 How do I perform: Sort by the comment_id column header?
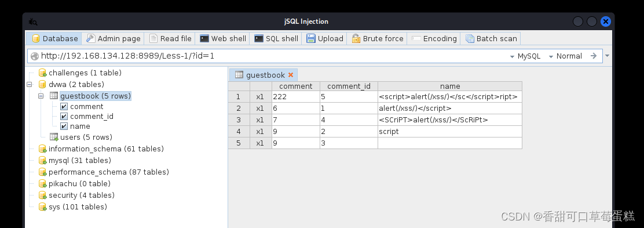(x=349, y=86)
